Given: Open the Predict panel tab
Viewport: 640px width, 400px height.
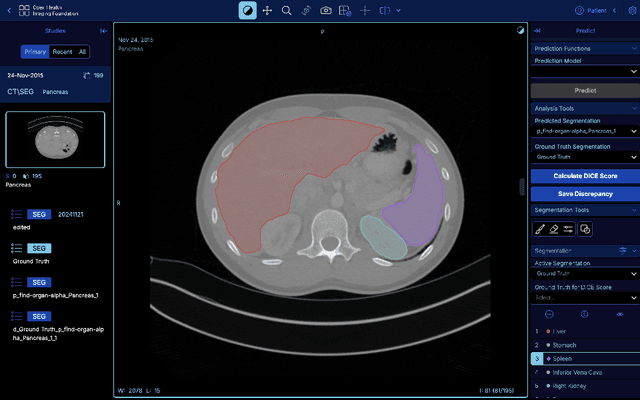Looking at the screenshot, I should [x=585, y=31].
